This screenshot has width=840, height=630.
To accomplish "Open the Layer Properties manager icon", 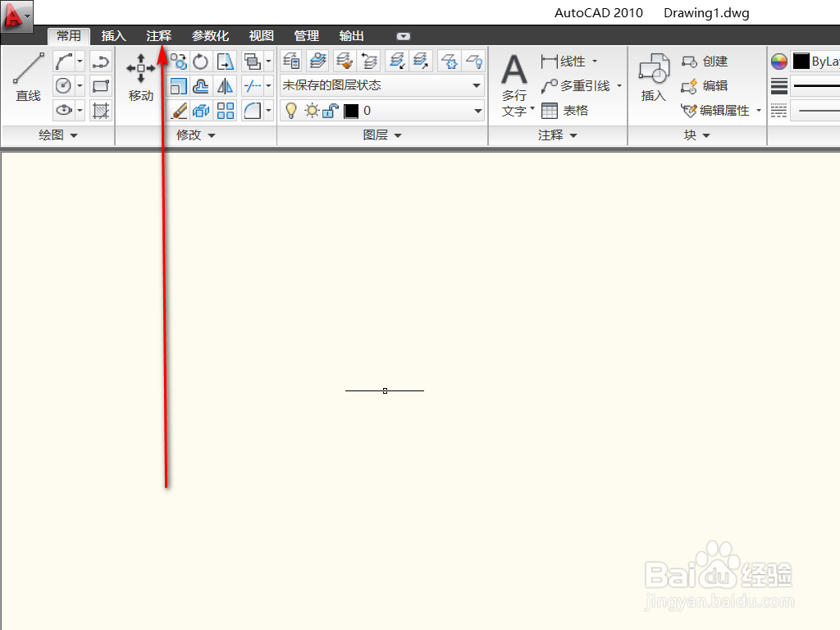I will 291,61.
